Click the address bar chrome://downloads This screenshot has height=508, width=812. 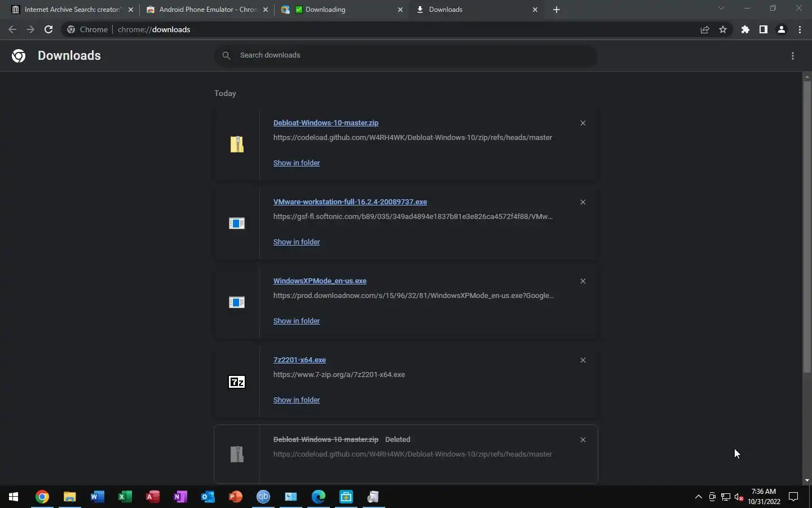click(x=154, y=29)
